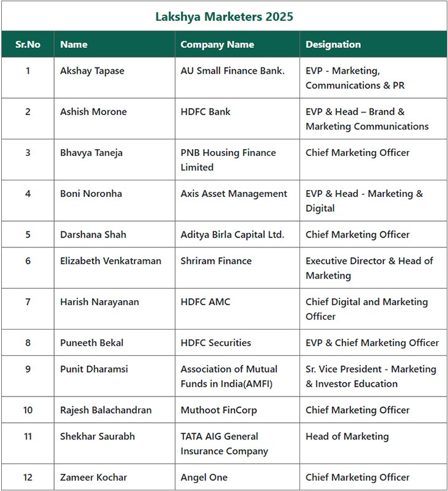Click the HDFC AMC company cell
Screen dimensions: 448x491
[x=238, y=309]
